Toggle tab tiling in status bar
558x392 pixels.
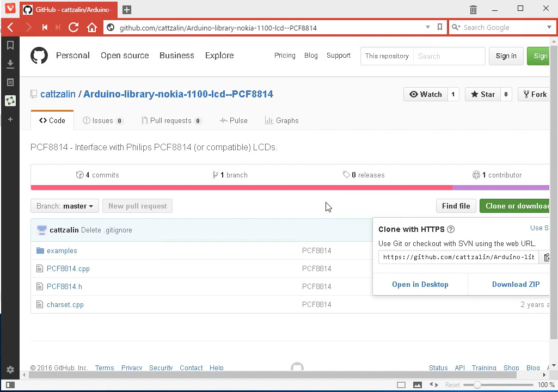pos(401,385)
